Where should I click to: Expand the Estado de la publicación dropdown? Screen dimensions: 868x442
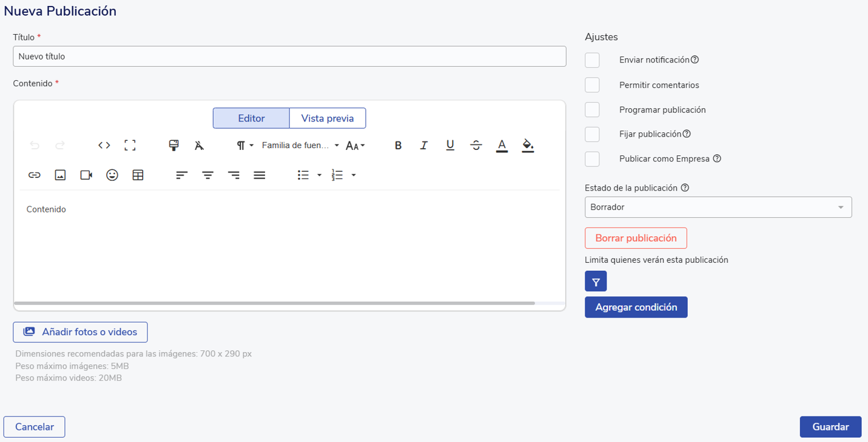[718, 207]
